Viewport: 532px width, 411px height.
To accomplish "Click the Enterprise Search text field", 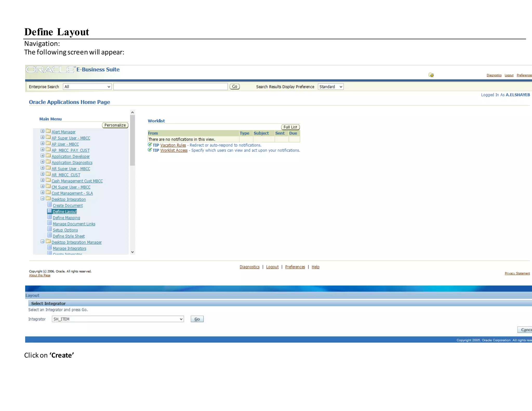I will pyautogui.click(x=171, y=87).
